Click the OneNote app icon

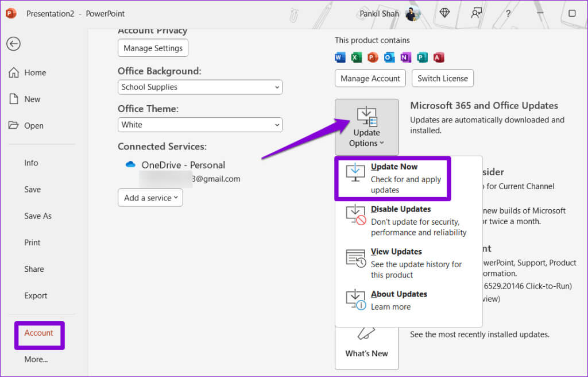[x=406, y=57]
